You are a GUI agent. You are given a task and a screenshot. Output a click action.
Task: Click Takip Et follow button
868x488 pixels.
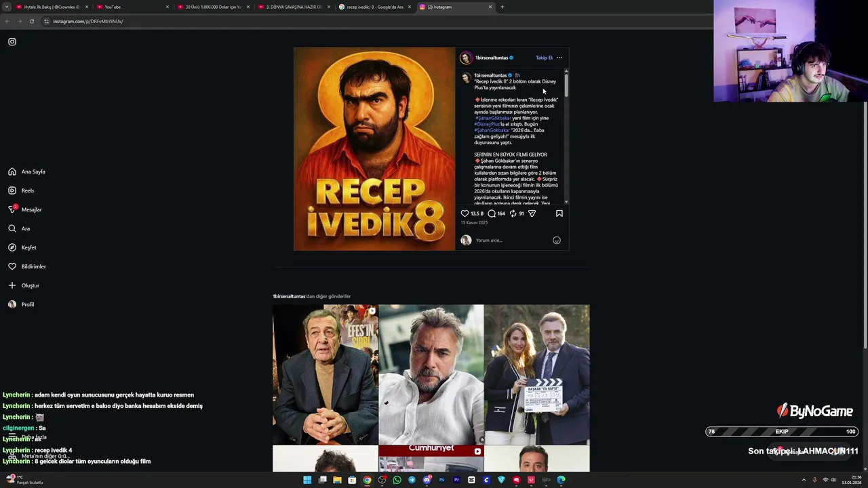pyautogui.click(x=544, y=58)
